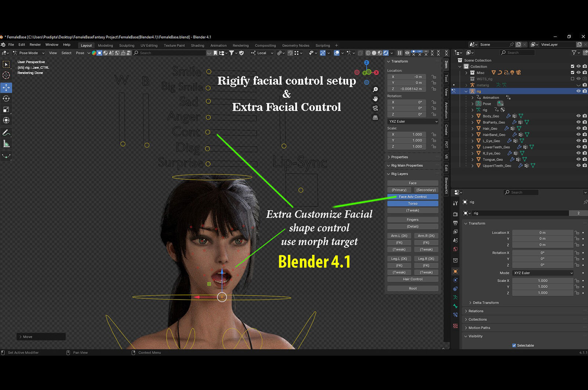The image size is (588, 390).
Task: Open the Render properties tab icon
Action: click(455, 214)
